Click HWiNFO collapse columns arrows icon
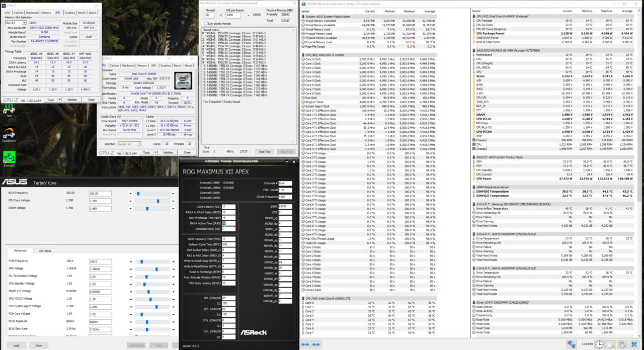644x350 pixels. [316, 344]
